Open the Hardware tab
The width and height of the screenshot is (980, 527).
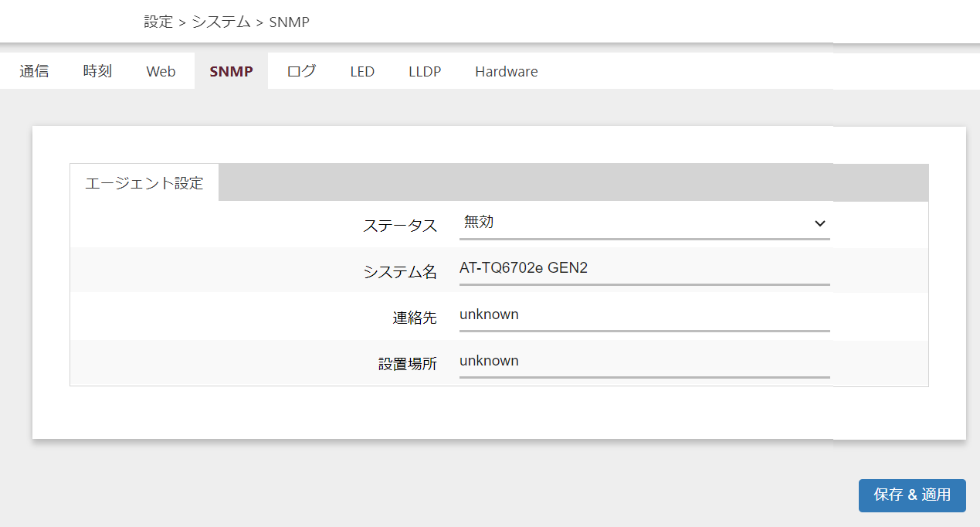(x=506, y=72)
